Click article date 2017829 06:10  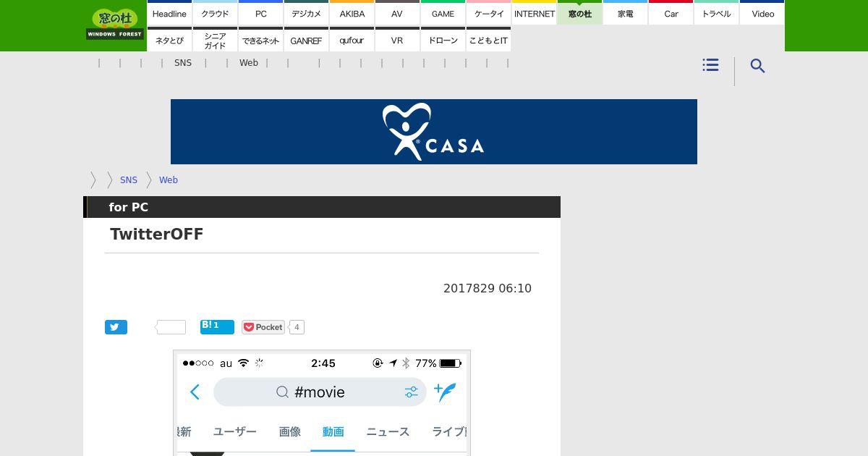(x=488, y=288)
